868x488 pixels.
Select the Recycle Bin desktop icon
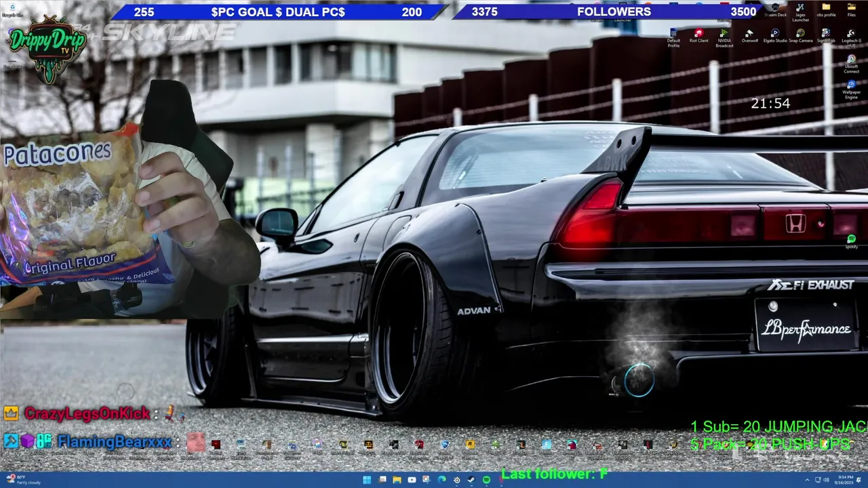12,9
